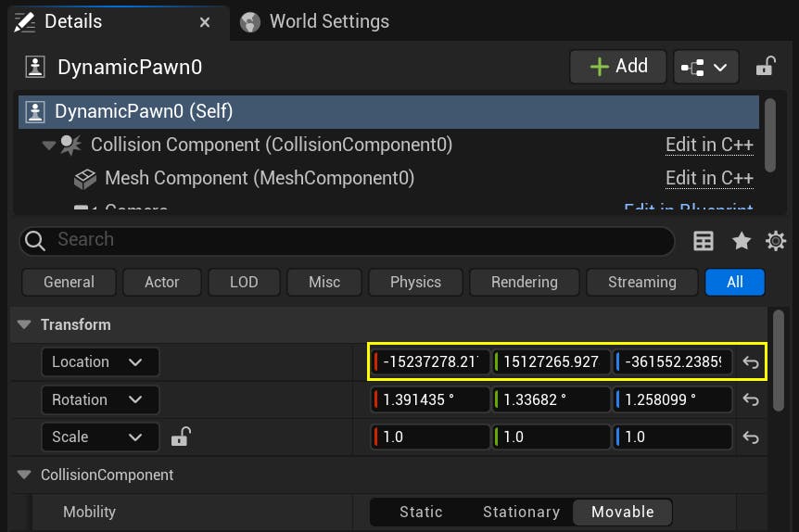Filter by LOD category
Image resolution: width=799 pixels, height=532 pixels.
(x=244, y=283)
